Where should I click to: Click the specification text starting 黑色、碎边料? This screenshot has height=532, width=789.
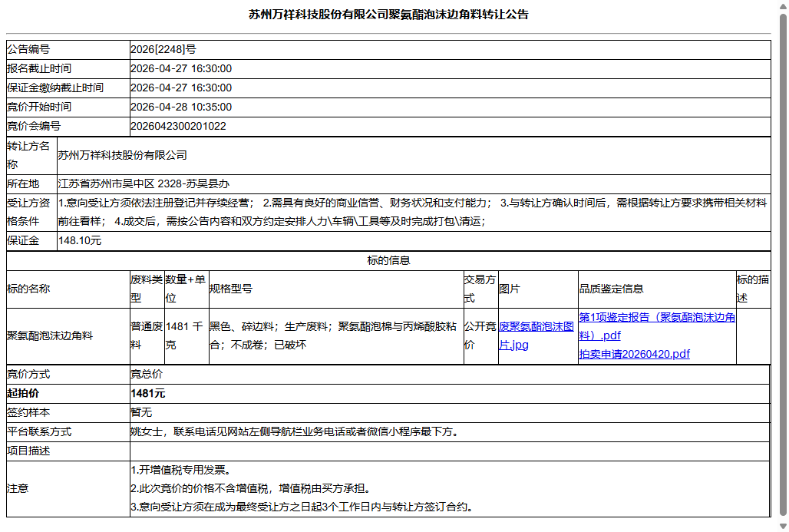coord(333,335)
